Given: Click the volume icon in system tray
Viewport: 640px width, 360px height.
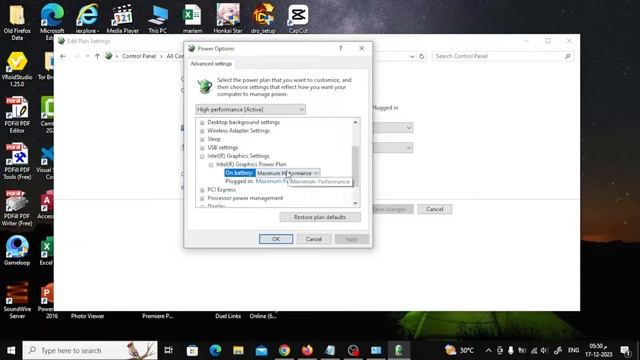Looking at the screenshot, I should (x=544, y=350).
